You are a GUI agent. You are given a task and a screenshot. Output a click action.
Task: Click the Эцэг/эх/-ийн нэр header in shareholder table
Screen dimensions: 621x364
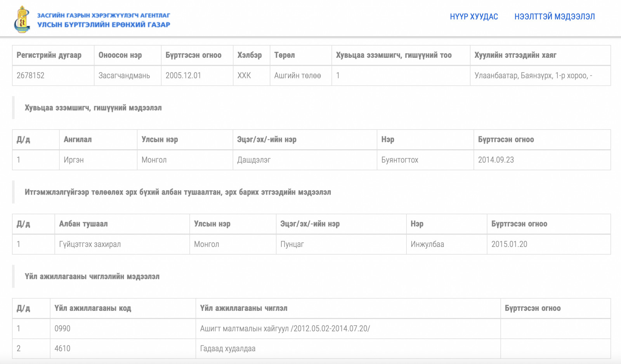click(x=267, y=140)
